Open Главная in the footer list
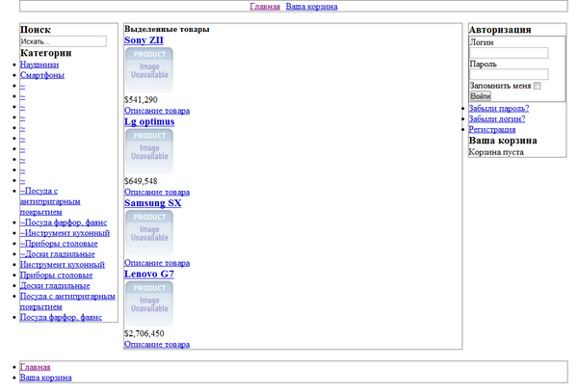 35,367
